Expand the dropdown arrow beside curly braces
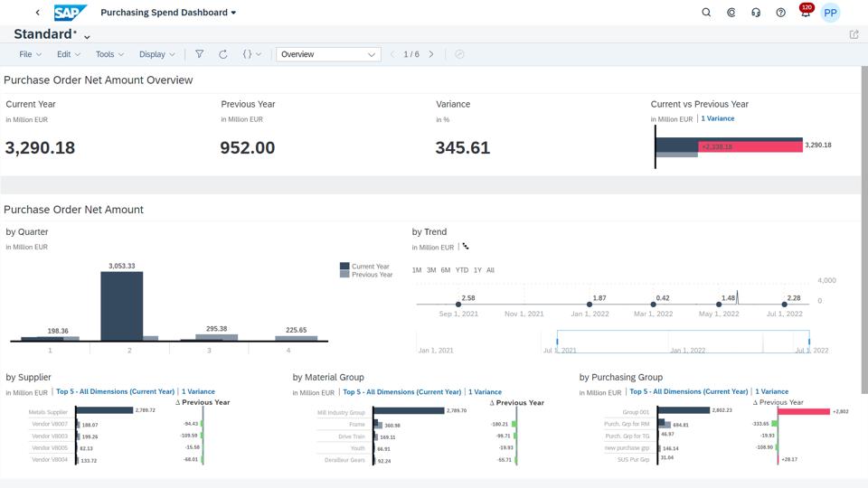 click(259, 54)
